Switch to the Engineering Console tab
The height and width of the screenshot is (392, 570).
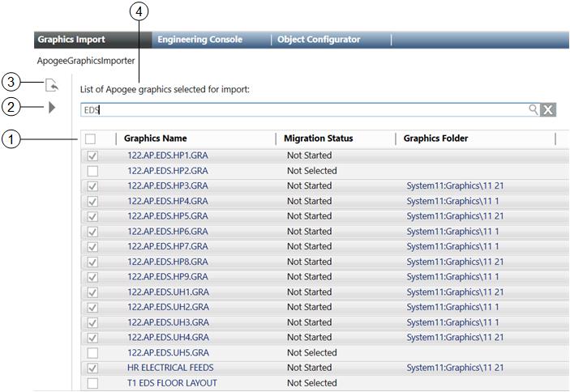pos(199,40)
